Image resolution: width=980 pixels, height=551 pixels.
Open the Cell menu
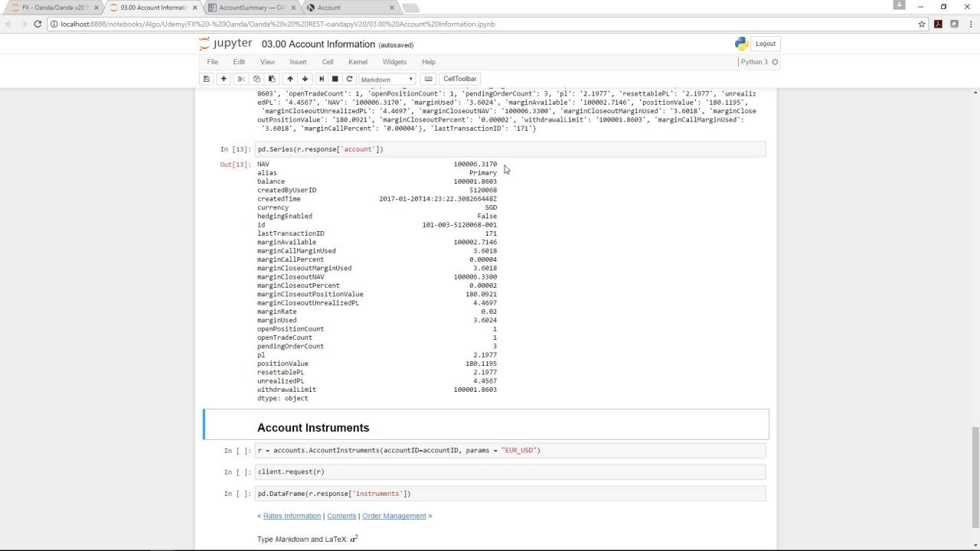click(x=328, y=62)
